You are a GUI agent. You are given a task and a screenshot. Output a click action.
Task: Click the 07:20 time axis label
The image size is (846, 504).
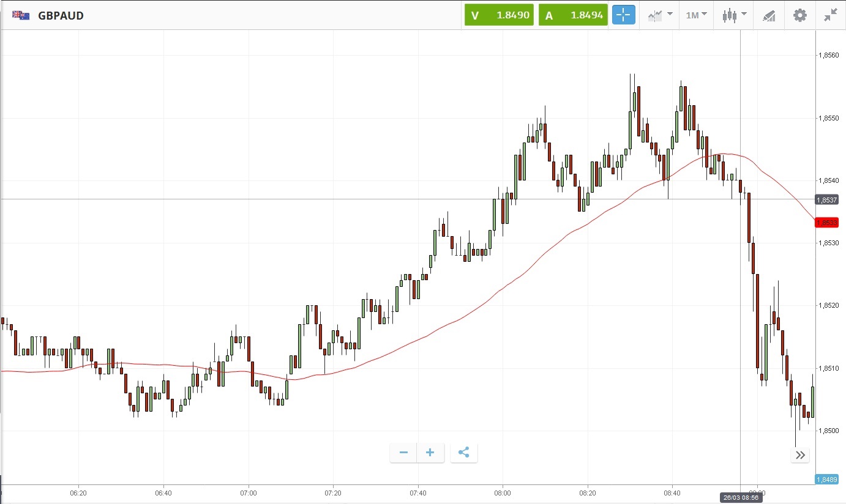pyautogui.click(x=333, y=492)
